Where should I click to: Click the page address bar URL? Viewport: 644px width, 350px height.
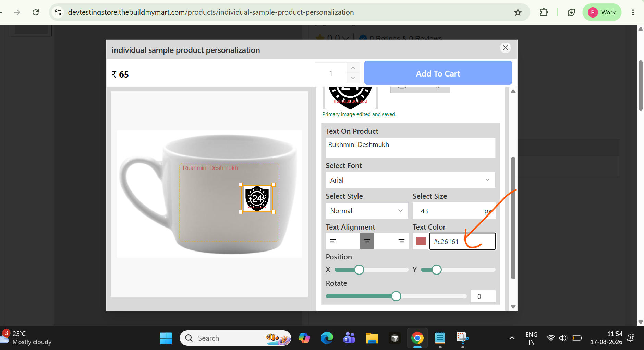[211, 12]
